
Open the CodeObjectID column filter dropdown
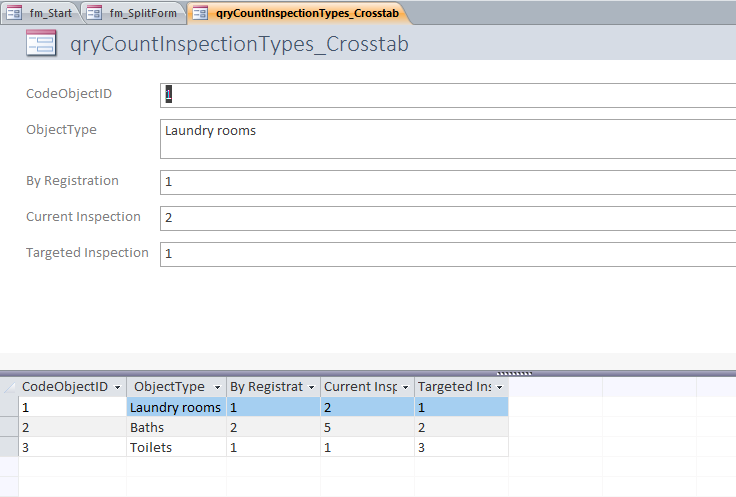pyautogui.click(x=118, y=387)
